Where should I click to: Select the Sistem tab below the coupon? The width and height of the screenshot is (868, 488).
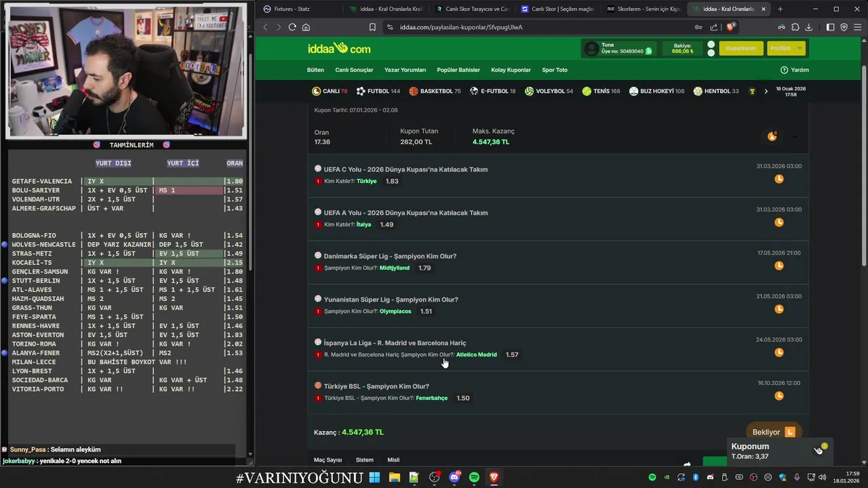[x=365, y=460]
